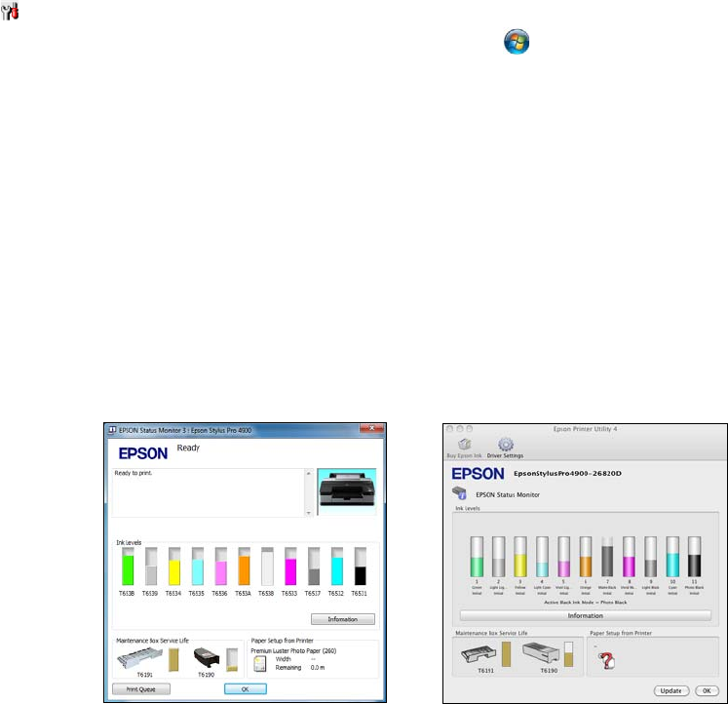Click the T6535 light cyan ink bar
Screen dimensions: 728x704
(x=197, y=567)
